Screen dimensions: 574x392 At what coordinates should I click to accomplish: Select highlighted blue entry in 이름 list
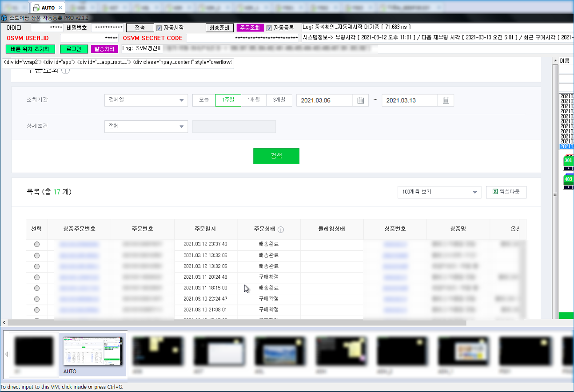[566, 147]
